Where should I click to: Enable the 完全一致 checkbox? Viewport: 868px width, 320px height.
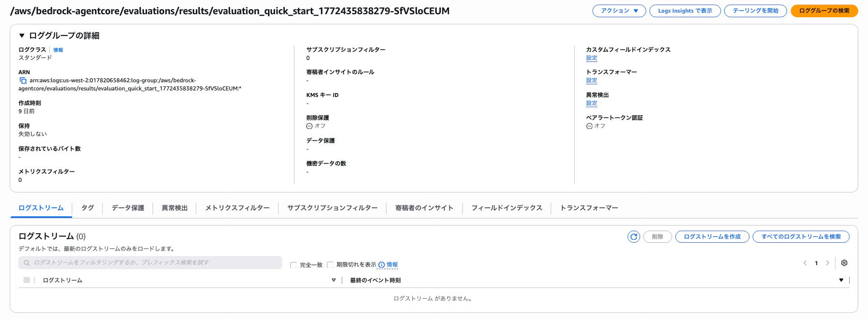point(293,265)
